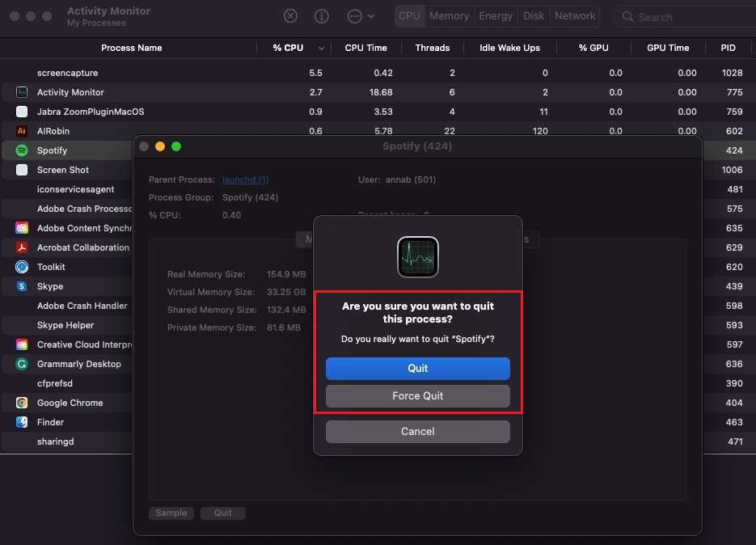
Task: Select the Google Chrome process icon
Action: 22,403
